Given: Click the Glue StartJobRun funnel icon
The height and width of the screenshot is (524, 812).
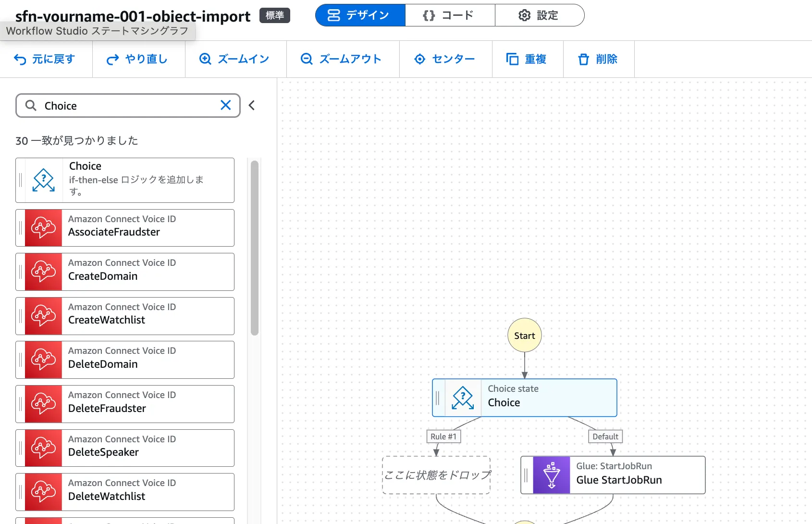Looking at the screenshot, I should (x=552, y=475).
